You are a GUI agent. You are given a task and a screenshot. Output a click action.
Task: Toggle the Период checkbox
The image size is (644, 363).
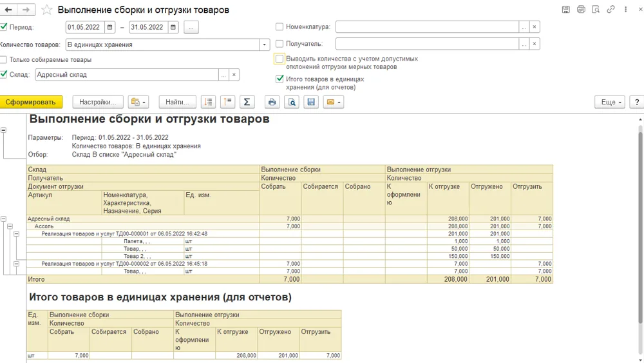click(4, 26)
